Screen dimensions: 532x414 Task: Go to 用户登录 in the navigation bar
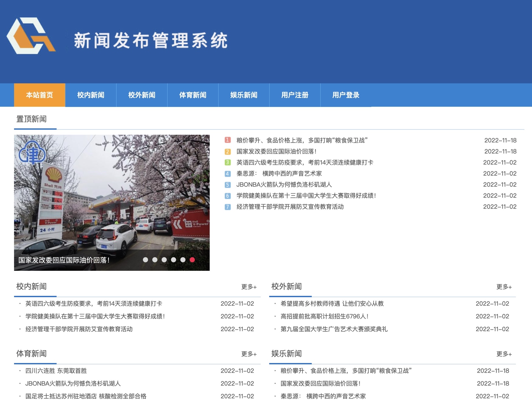[x=346, y=95]
